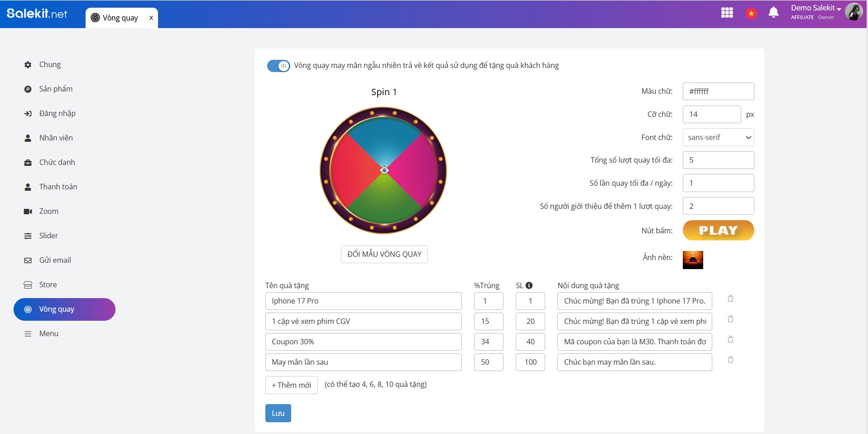Remove the May mắn lần sau row

coord(730,360)
